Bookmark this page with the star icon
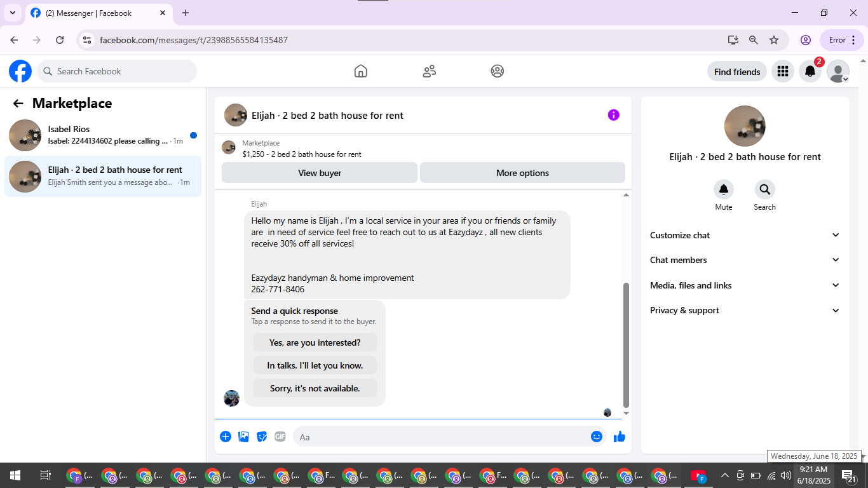 point(774,40)
